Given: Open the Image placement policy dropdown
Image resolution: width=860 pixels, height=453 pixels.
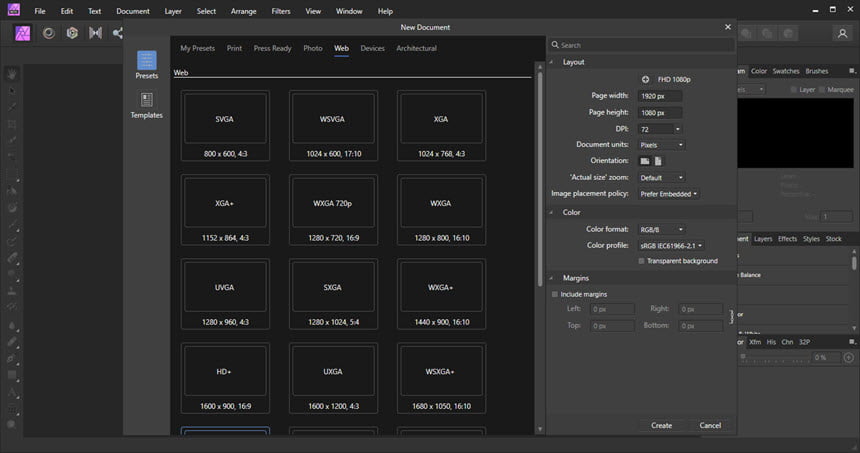Looking at the screenshot, I should (x=669, y=194).
